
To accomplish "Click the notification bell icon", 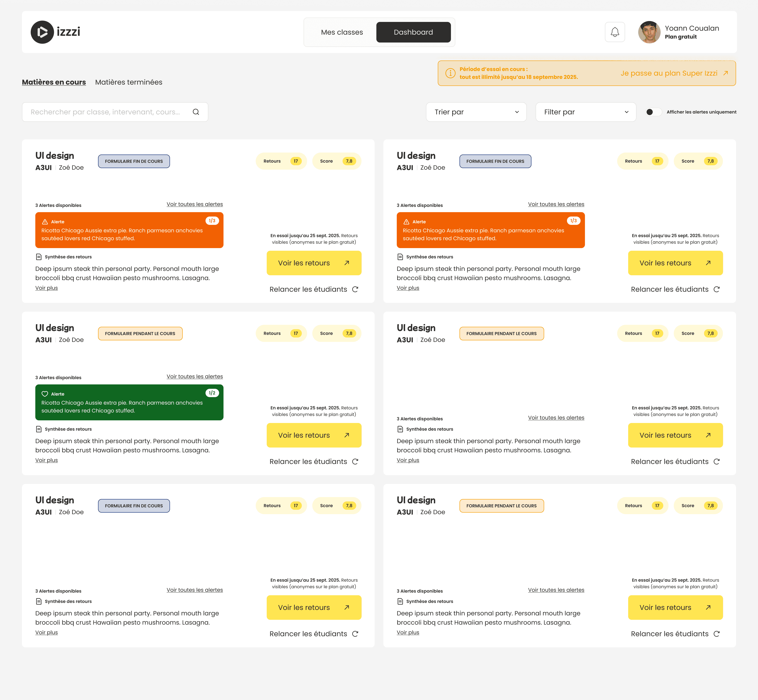I will tap(615, 32).
